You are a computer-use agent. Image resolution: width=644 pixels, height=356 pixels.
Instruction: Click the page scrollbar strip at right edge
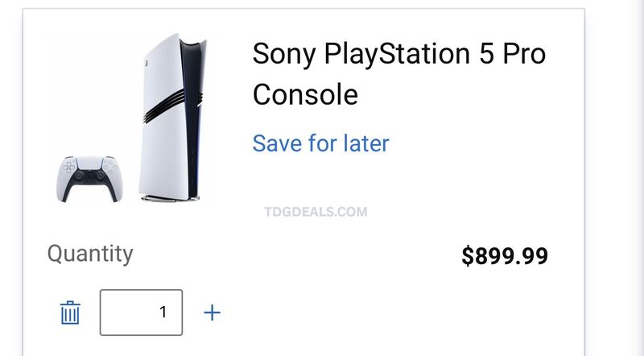[638, 178]
